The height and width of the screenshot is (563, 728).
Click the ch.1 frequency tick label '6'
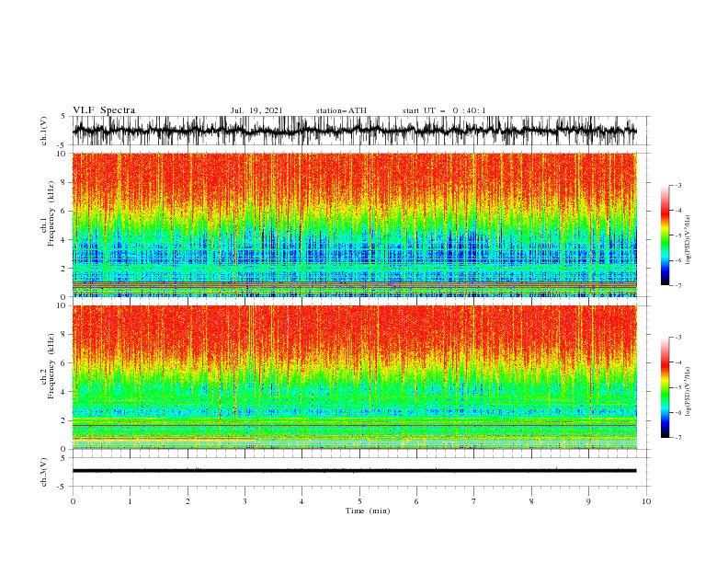[63, 212]
